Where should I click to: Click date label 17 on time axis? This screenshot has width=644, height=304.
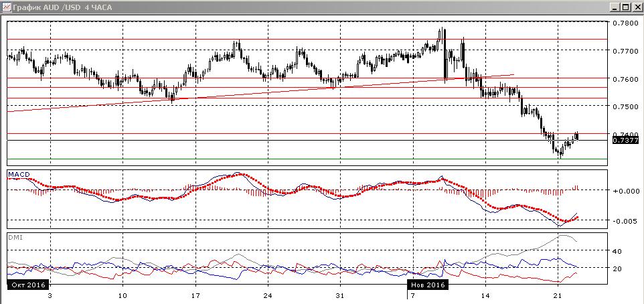[x=195, y=296]
